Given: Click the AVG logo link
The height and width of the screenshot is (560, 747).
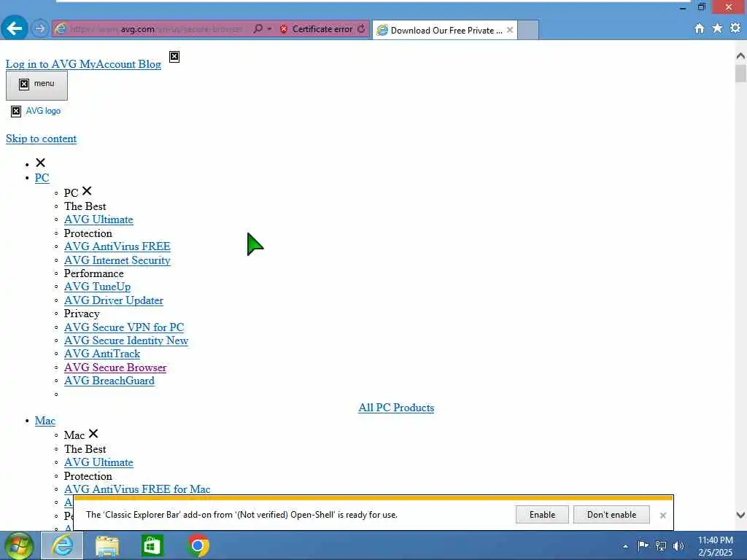Looking at the screenshot, I should pyautogui.click(x=36, y=111).
